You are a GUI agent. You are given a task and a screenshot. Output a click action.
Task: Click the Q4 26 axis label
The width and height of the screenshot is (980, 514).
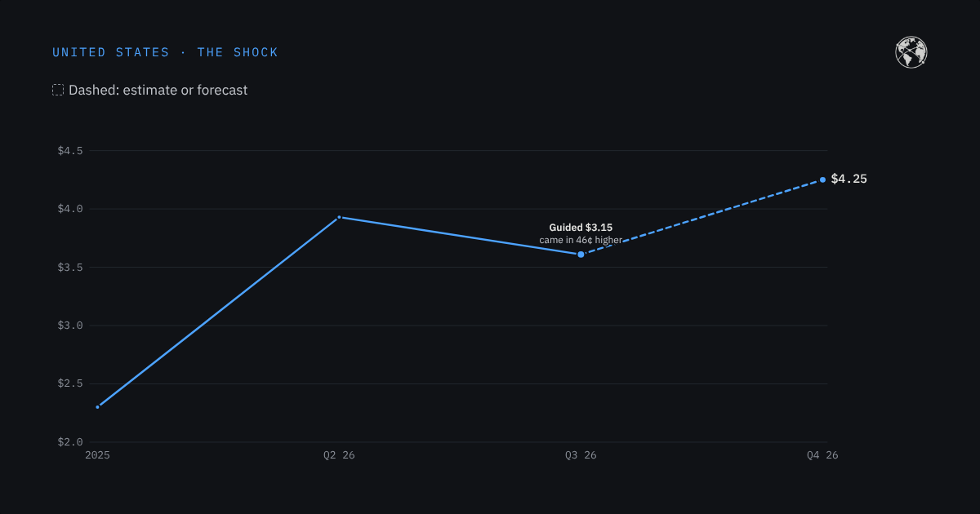tap(822, 455)
